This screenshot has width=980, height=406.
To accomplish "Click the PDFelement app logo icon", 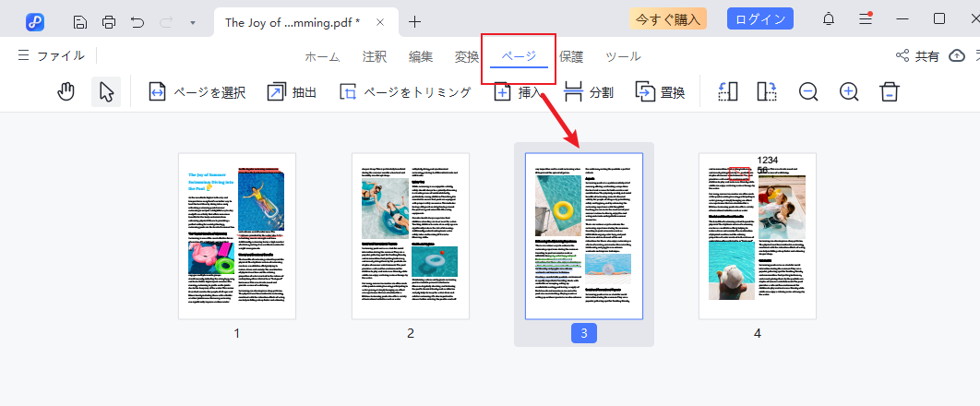I will 35,22.
